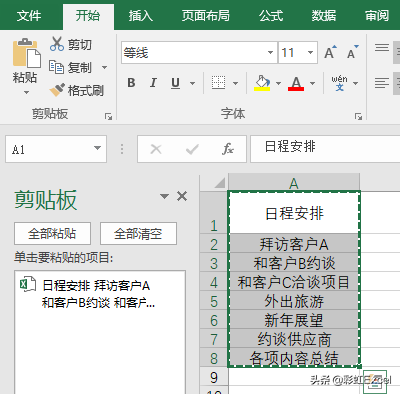Select row 5 header
Viewport: 400px width, 394px height.
click(214, 301)
